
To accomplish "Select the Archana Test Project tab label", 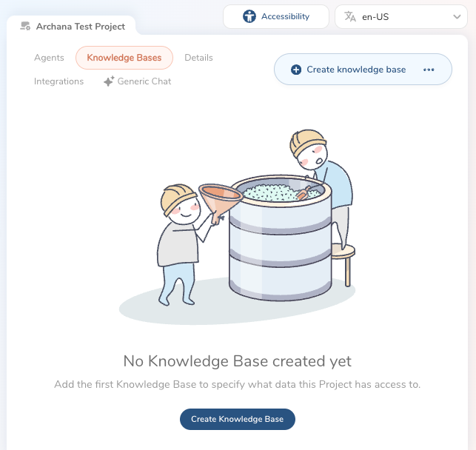I will [x=81, y=27].
